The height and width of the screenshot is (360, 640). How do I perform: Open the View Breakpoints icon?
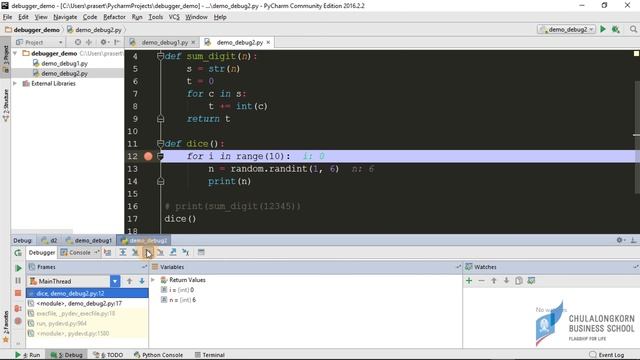[18, 309]
